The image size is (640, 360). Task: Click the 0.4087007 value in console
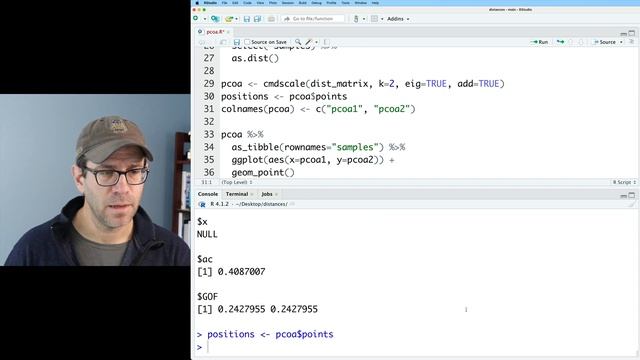[241, 272]
